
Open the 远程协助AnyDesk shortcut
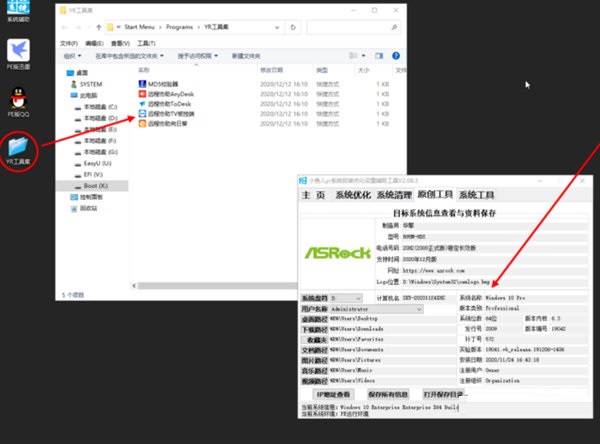pyautogui.click(x=171, y=94)
